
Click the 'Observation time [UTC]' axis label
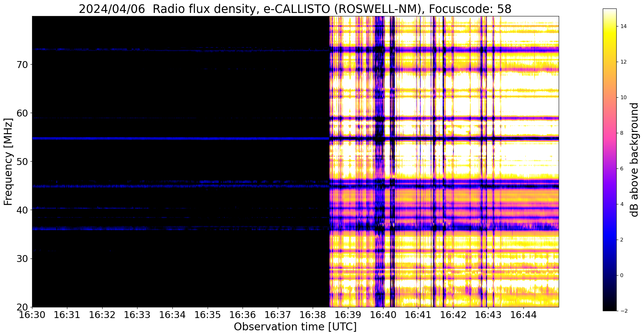tap(295, 327)
